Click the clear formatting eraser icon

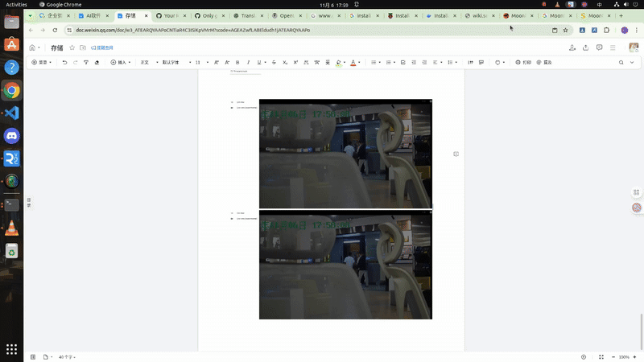pos(97,62)
